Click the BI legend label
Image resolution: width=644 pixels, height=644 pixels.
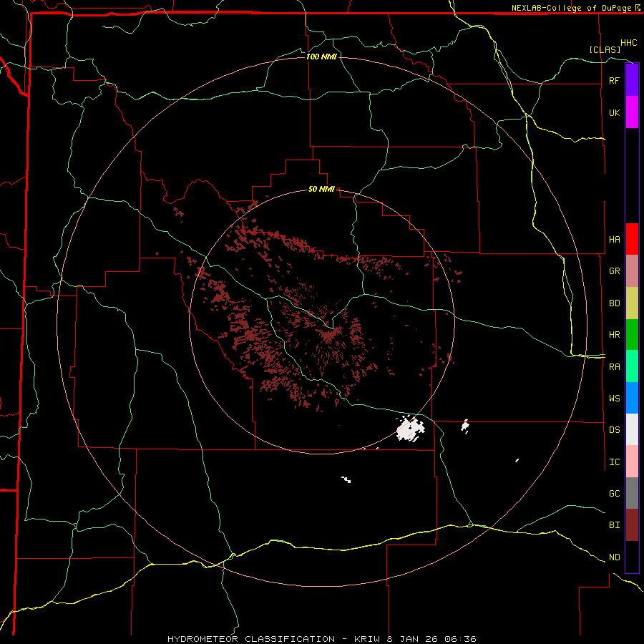point(614,525)
